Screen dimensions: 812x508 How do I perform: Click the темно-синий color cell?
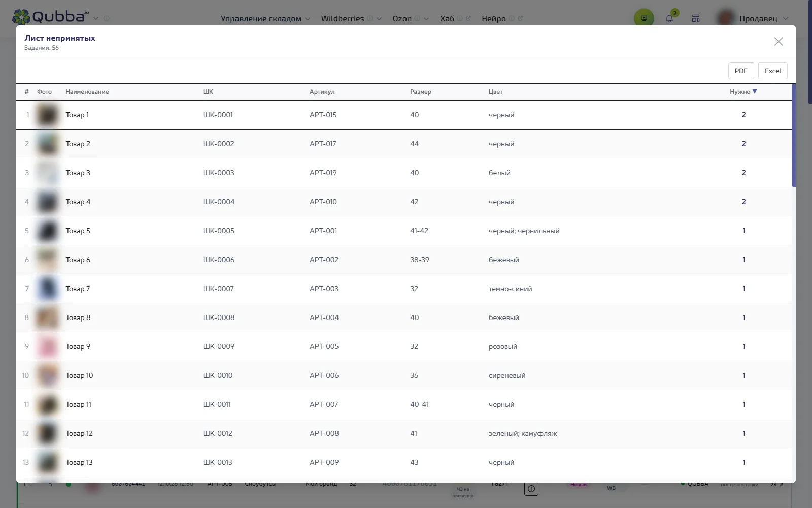point(511,289)
